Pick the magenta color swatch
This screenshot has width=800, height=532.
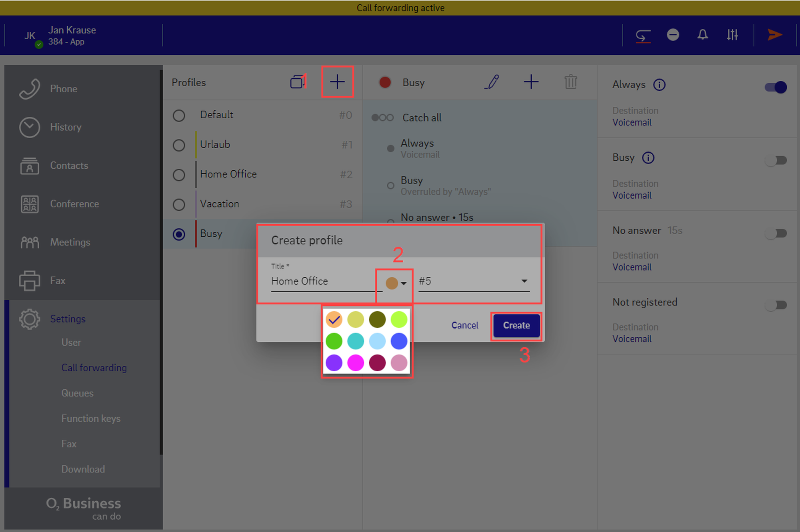tap(355, 363)
